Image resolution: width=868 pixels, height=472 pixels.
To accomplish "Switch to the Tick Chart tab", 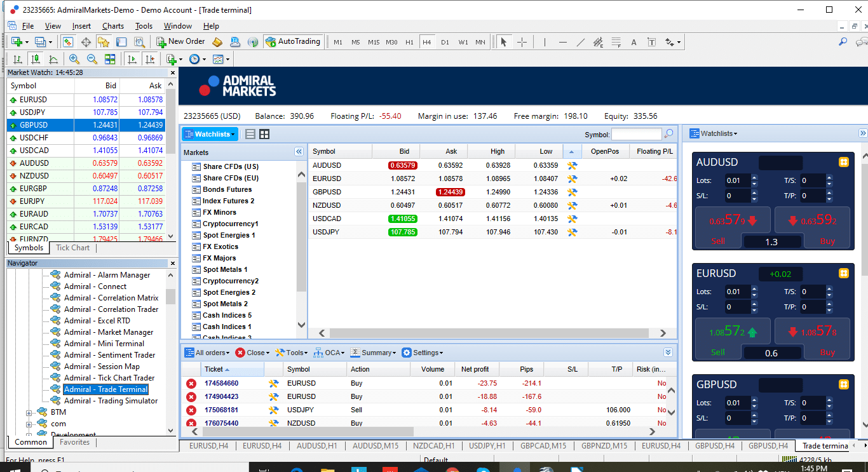I will (72, 248).
